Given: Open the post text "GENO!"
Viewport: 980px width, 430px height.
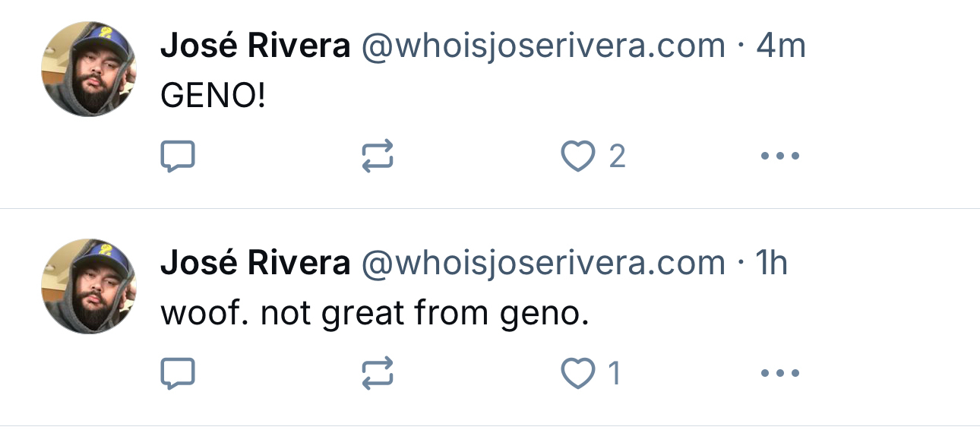Looking at the screenshot, I should point(213,96).
